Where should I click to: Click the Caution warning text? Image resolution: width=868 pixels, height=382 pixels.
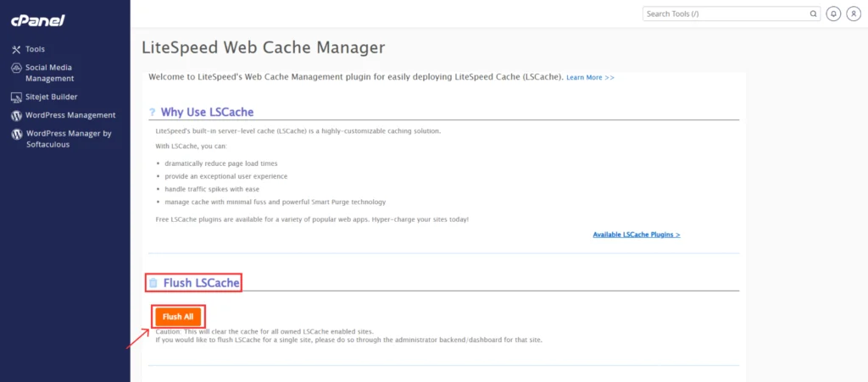coord(264,332)
